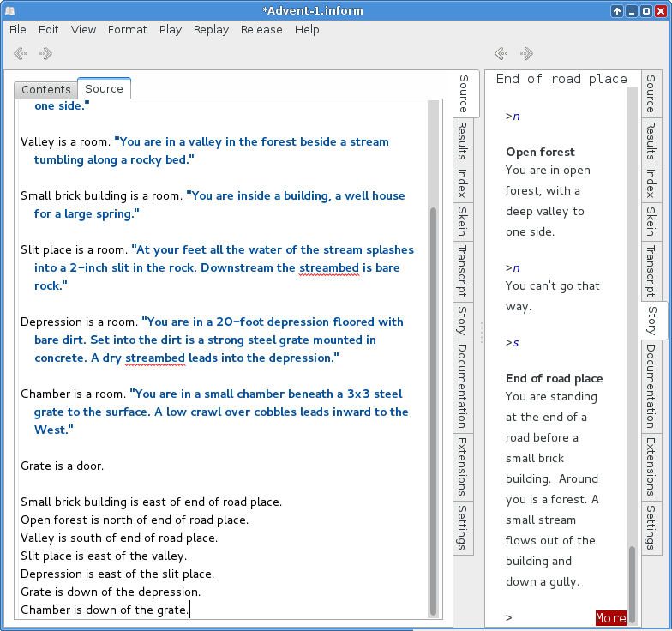672x631 pixels.
Task: Click 'Grate is down of the depression.'
Action: coord(111,592)
